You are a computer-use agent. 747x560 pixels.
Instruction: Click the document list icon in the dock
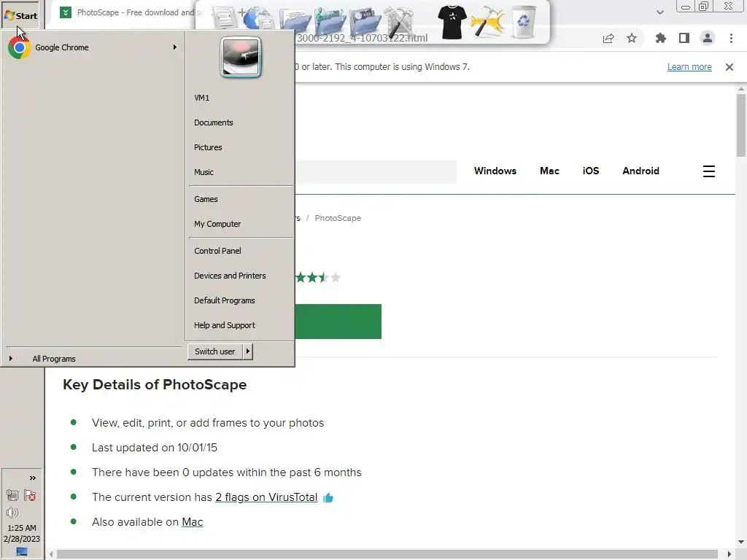(x=225, y=19)
